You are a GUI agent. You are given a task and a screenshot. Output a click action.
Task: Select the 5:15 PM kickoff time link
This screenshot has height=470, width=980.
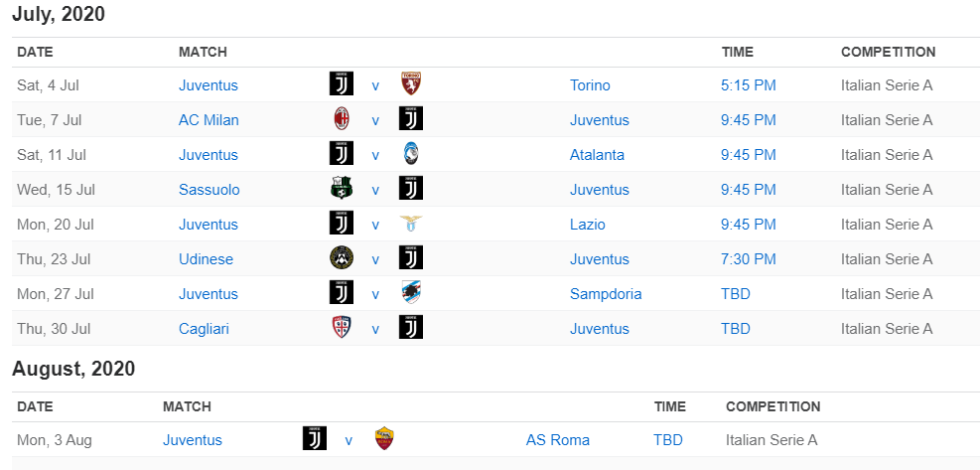pos(748,85)
